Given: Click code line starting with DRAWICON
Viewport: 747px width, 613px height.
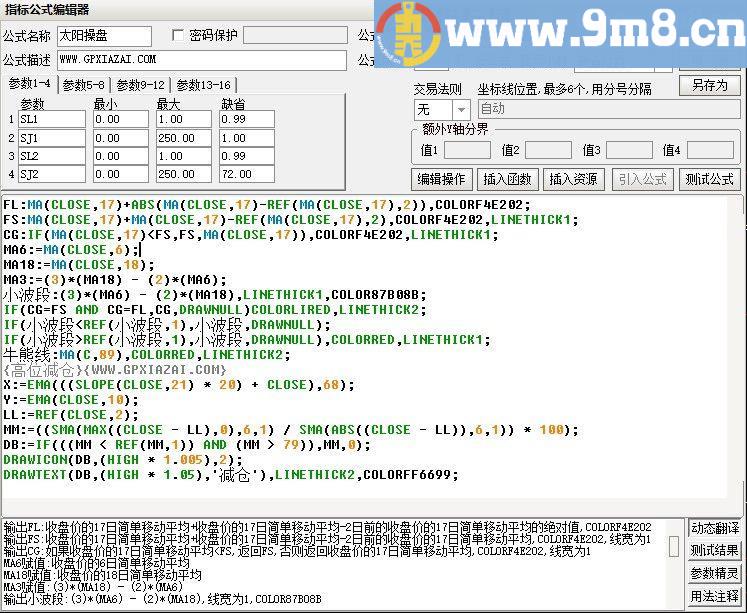Looking at the screenshot, I should click(123, 460).
